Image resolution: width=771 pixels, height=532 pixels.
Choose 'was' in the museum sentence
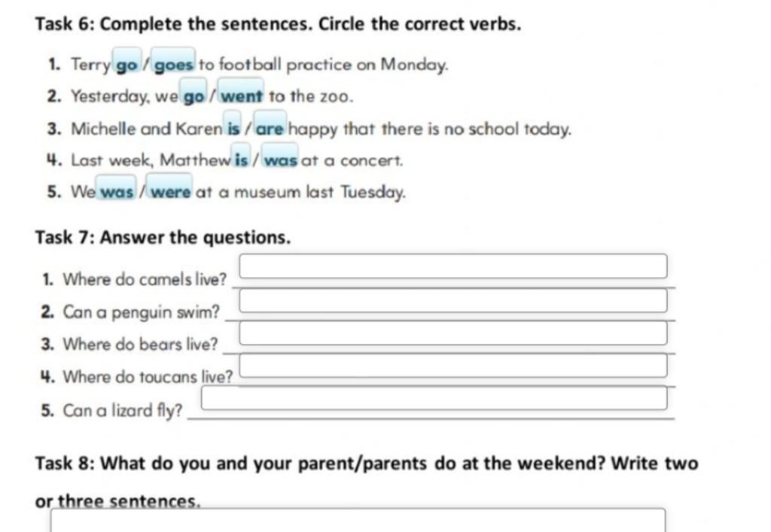pos(116,188)
